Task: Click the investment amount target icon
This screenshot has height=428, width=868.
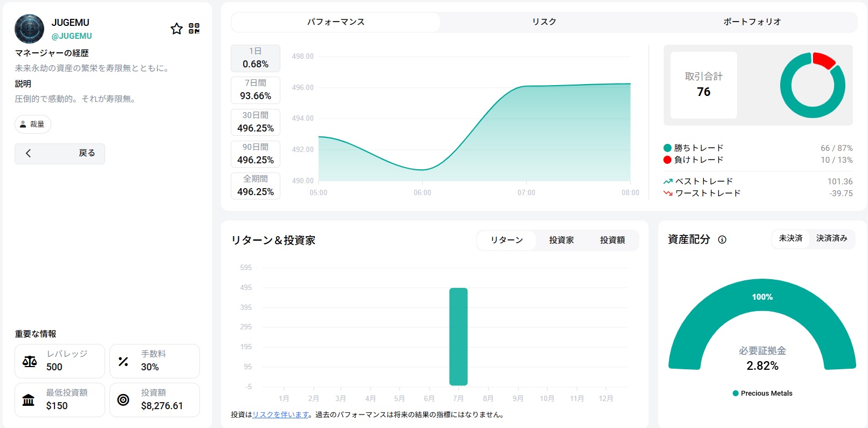Action: click(123, 399)
